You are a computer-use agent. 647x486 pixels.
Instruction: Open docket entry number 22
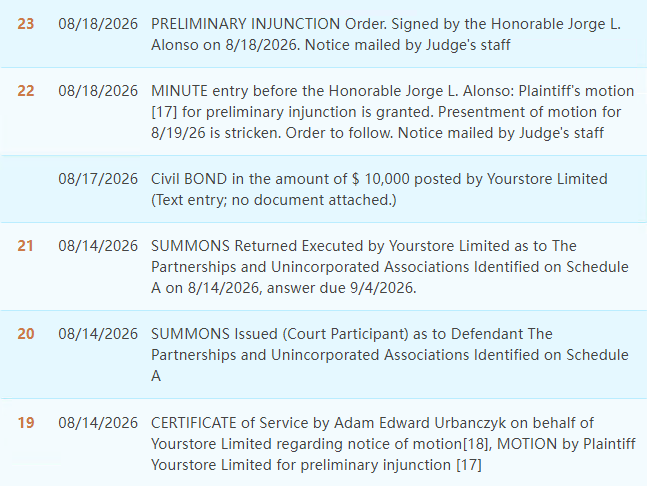(x=26, y=91)
